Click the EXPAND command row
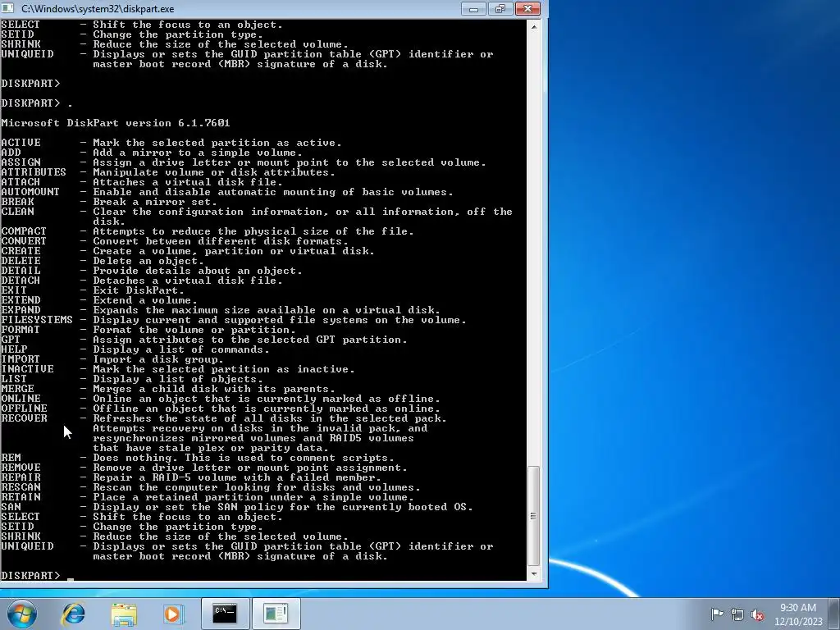This screenshot has width=840, height=630. click(x=220, y=309)
